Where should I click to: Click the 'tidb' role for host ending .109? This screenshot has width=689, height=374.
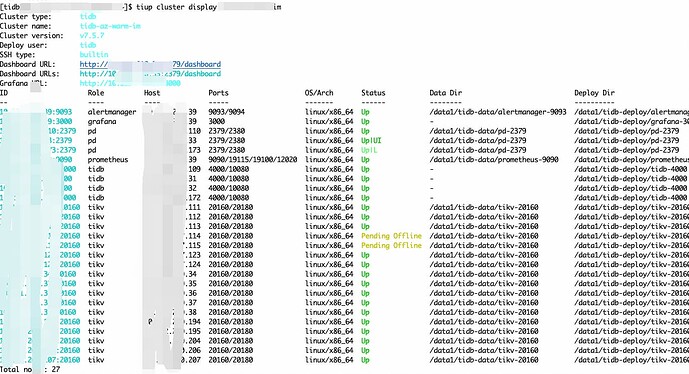click(x=96, y=170)
